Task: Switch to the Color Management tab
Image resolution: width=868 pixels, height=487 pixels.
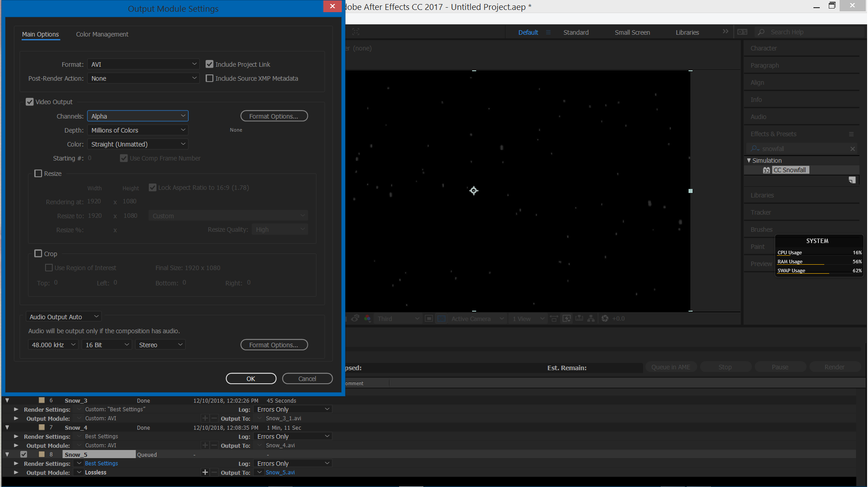Action: pyautogui.click(x=102, y=34)
